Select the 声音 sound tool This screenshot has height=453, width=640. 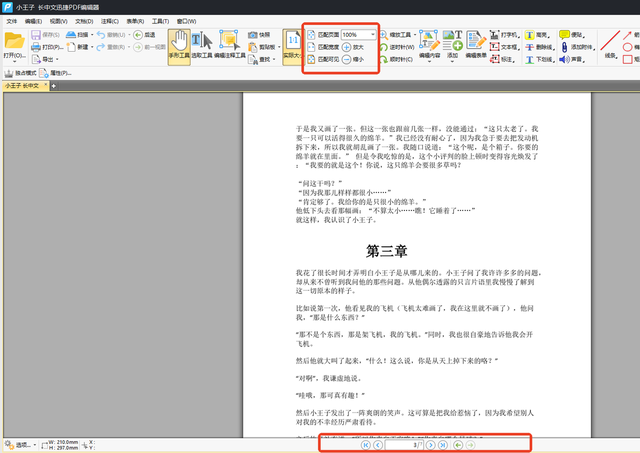[572, 60]
